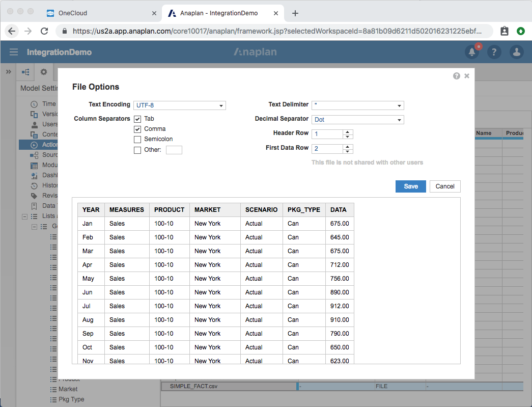Reload the page with refresh icon
The width and height of the screenshot is (532, 407).
point(44,31)
